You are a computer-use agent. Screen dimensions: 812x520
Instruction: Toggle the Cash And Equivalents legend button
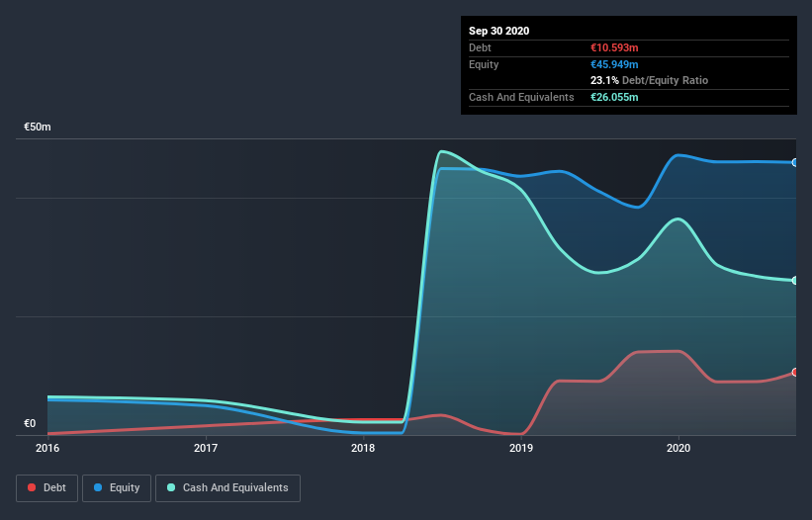click(227, 488)
